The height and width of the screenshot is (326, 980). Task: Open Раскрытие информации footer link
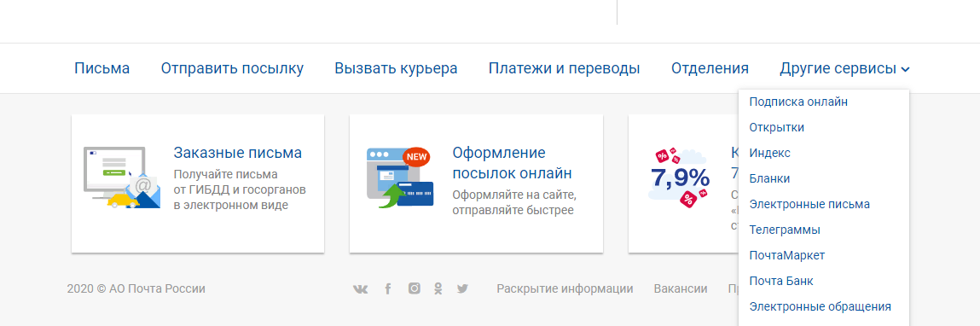click(x=565, y=288)
